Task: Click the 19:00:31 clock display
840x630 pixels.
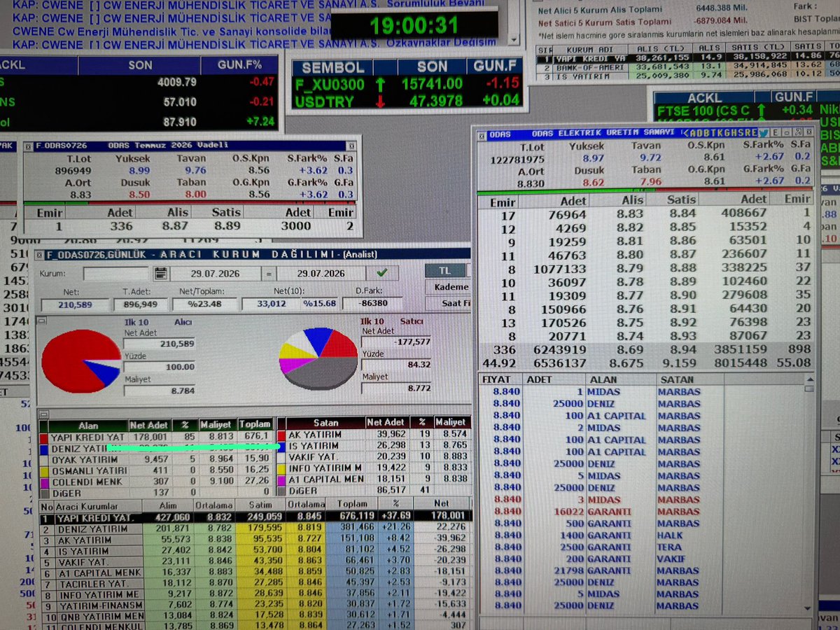Action: click(x=414, y=25)
